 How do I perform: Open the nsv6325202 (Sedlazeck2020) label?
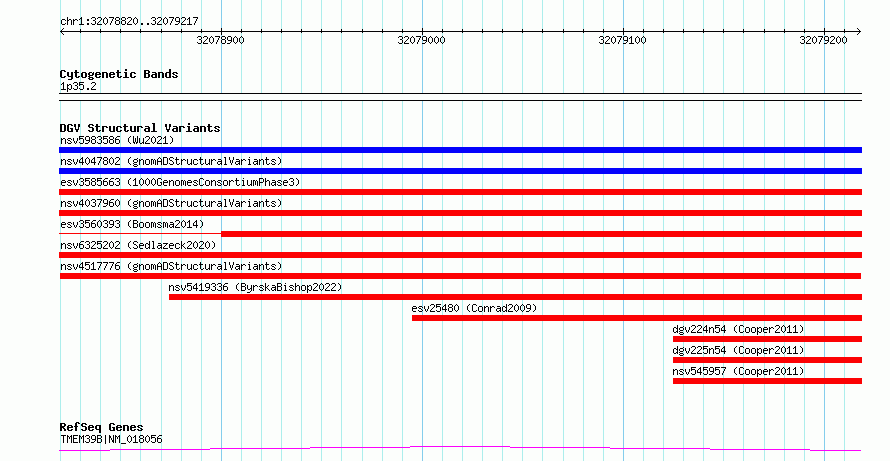(x=138, y=245)
